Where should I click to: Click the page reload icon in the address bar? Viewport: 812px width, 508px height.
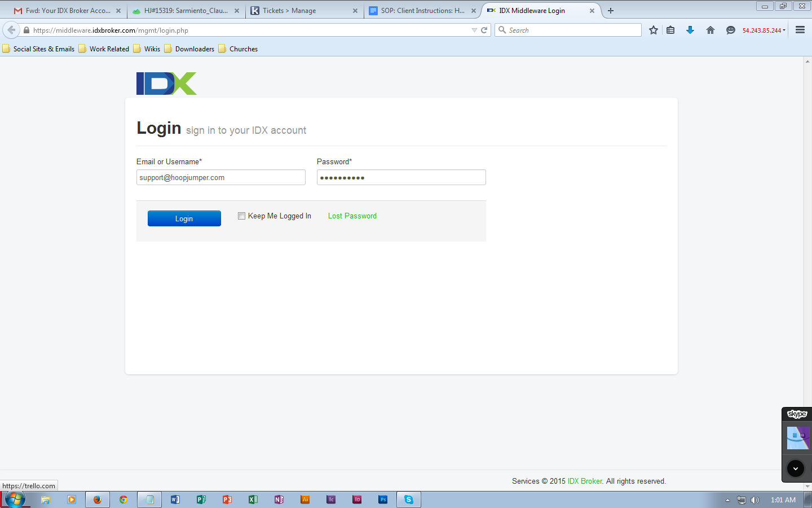[x=484, y=29]
